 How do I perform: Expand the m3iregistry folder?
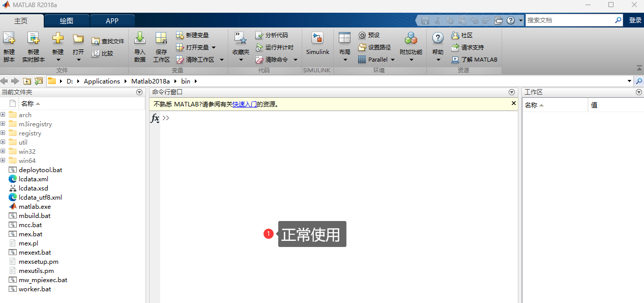pos(3,124)
